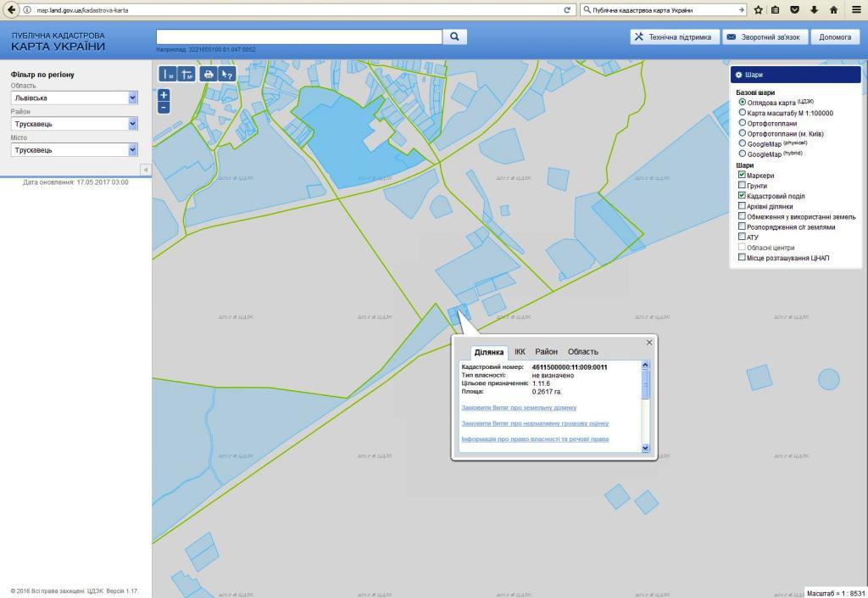The height and width of the screenshot is (598, 868).
Task: Uncheck the Кадастровий поділ layer
Action: (743, 195)
